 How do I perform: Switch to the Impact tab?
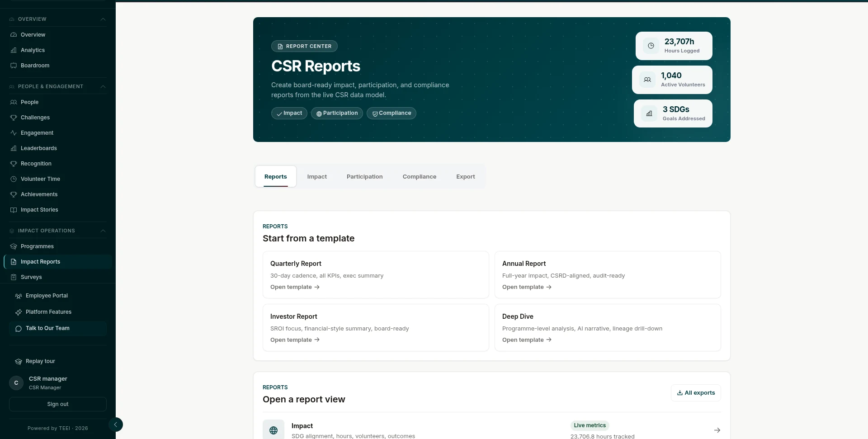click(317, 176)
